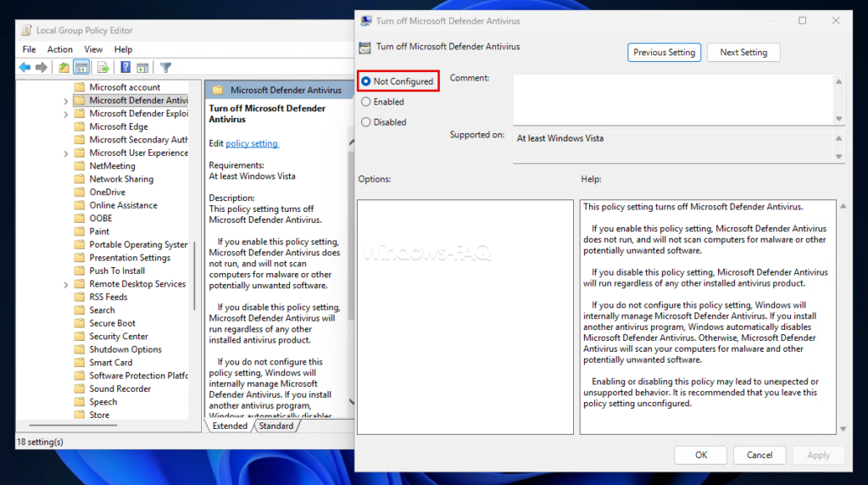This screenshot has width=868, height=485.
Task: Click the Help text scroll up arrow
Action: (843, 206)
